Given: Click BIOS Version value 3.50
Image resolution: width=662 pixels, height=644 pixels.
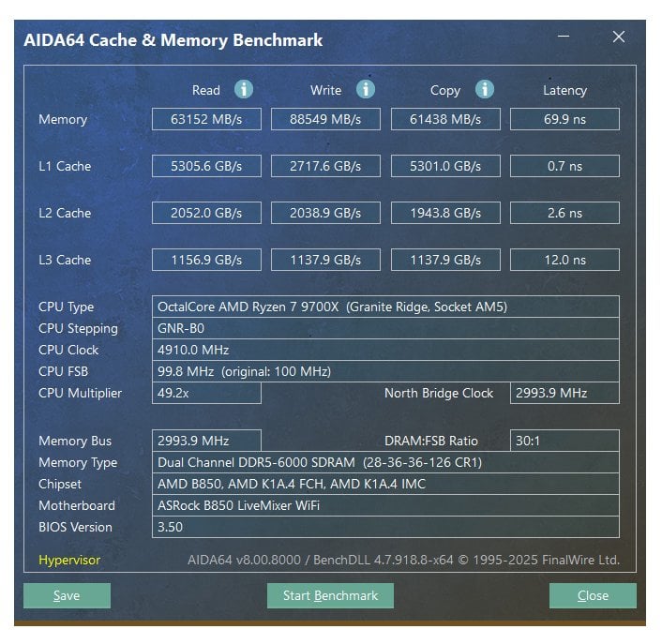Looking at the screenshot, I should click(385, 527).
